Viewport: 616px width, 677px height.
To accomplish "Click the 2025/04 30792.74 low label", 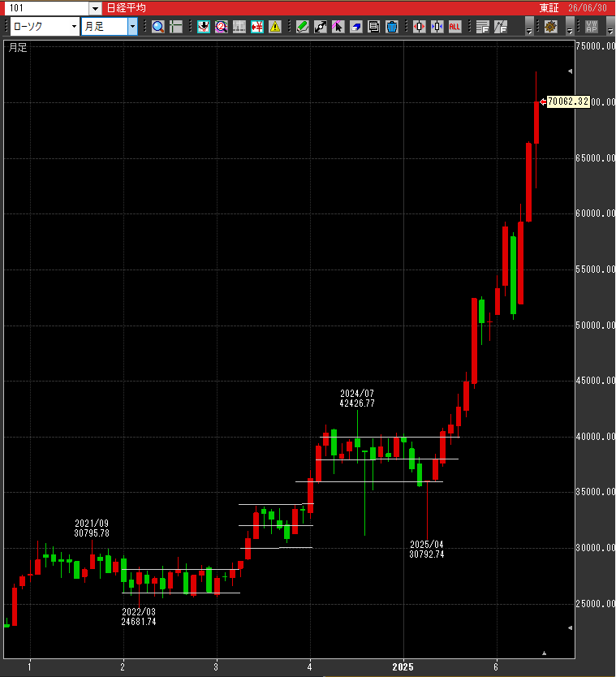I will [x=427, y=550].
